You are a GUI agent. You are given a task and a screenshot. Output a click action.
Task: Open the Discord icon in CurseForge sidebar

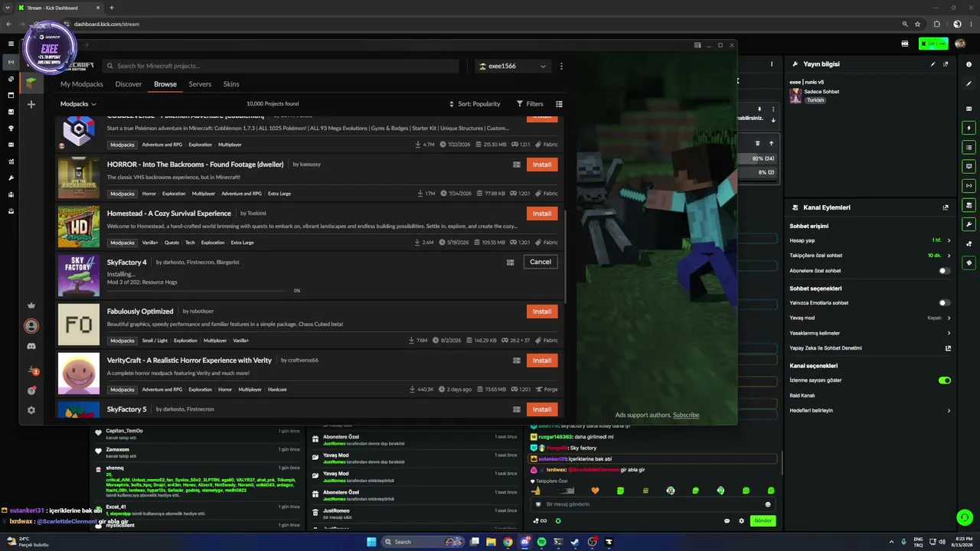tap(31, 346)
